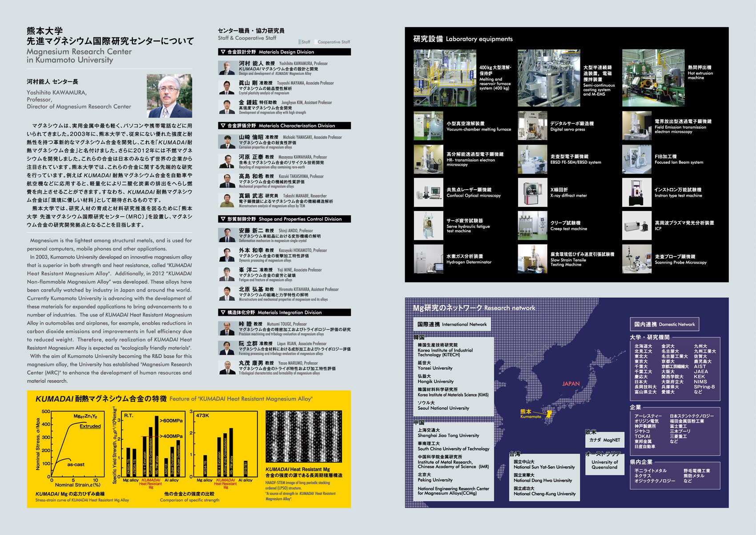756x535 pixels.
Task: Click the Cooperative Staff legend color swatch
Action: pyautogui.click(x=316, y=42)
